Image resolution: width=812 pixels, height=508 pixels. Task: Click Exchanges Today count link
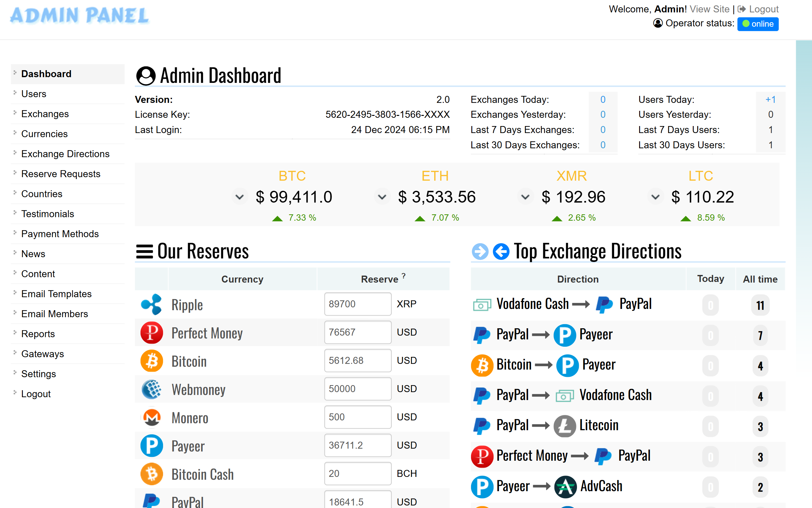coord(603,99)
